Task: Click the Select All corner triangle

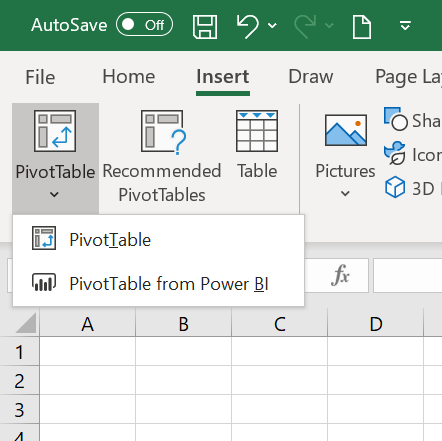Action: (25, 322)
